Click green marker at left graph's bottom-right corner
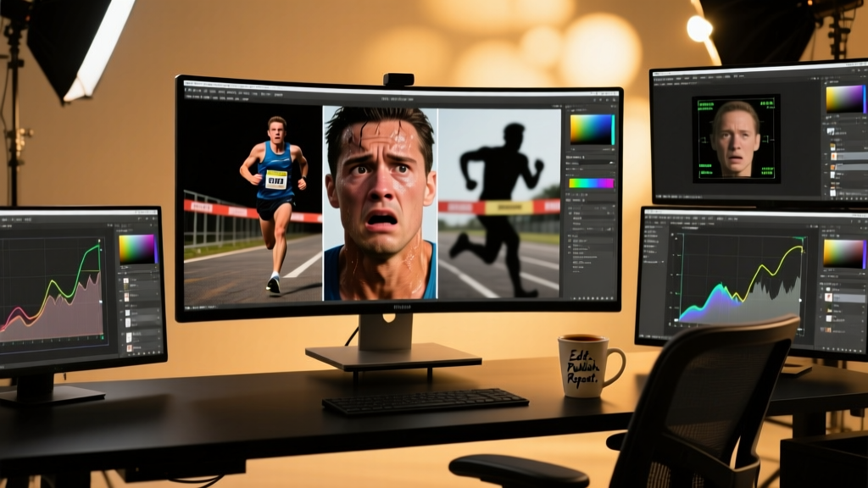The height and width of the screenshot is (488, 868). pos(102,337)
